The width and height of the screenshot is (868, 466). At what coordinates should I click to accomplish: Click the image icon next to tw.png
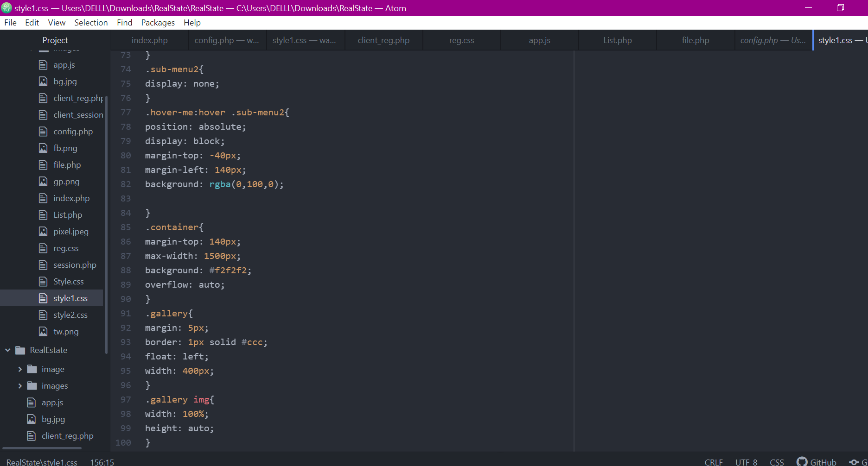pos(43,332)
